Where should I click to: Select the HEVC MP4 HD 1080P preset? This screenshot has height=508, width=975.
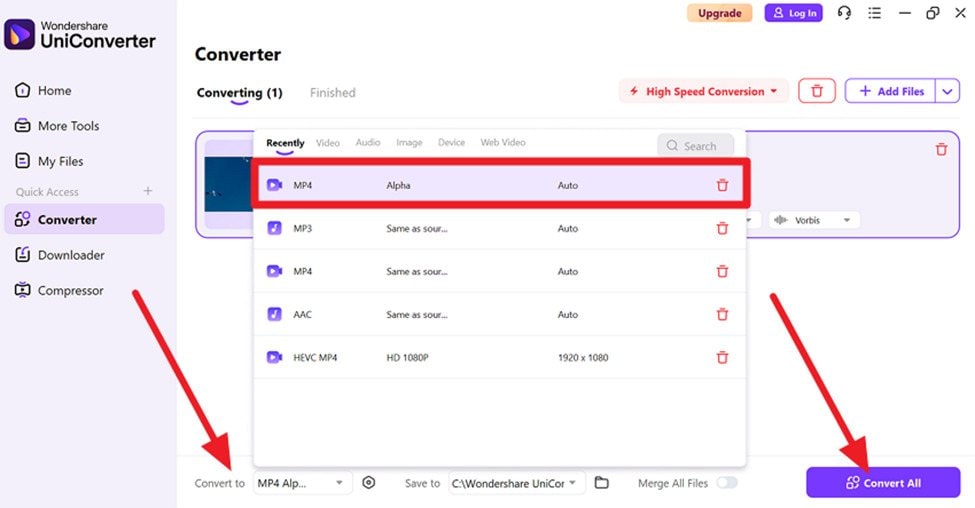501,358
